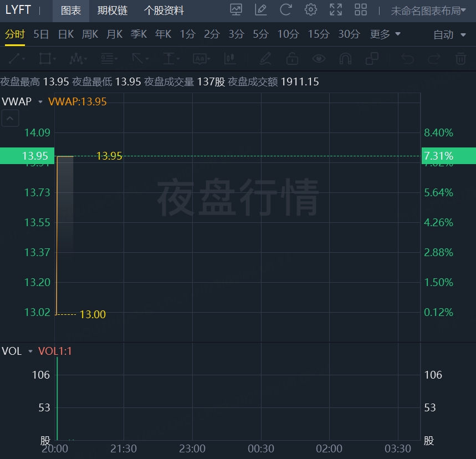Click the copy drawings icon
This screenshot has width=476, height=459.
tap(372, 58)
